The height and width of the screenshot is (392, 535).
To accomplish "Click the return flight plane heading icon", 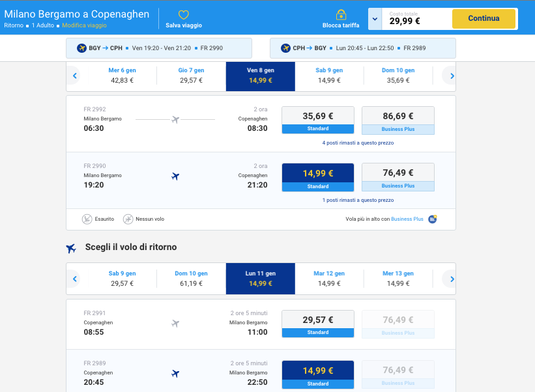I will [x=71, y=248].
